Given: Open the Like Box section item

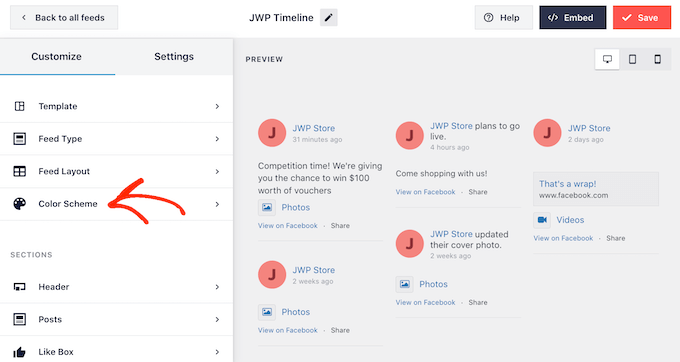Looking at the screenshot, I should click(116, 352).
